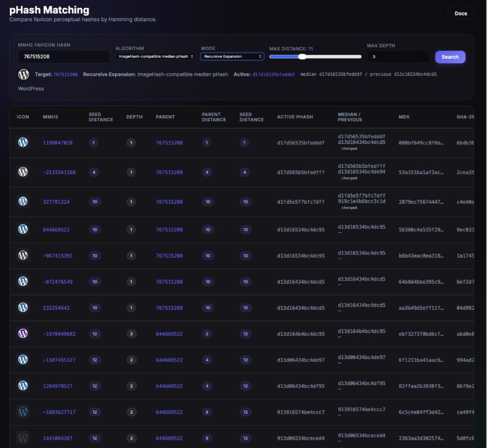Click the MMH3 favicon hash input field

pos(63,57)
